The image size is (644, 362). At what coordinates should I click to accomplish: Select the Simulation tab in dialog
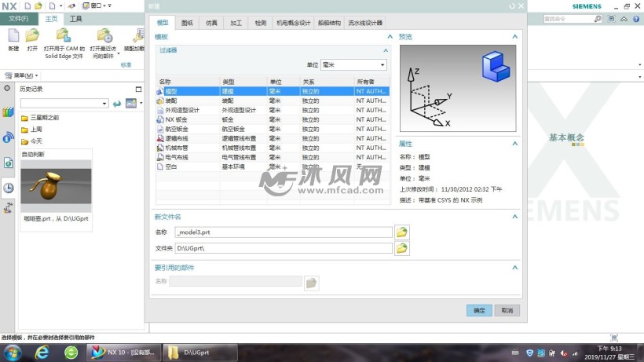coord(211,23)
